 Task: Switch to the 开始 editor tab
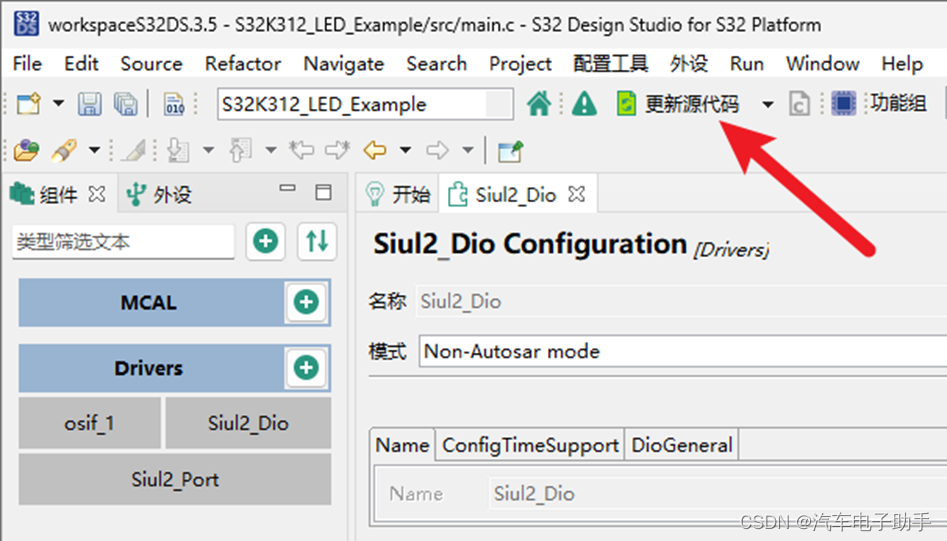(x=398, y=194)
